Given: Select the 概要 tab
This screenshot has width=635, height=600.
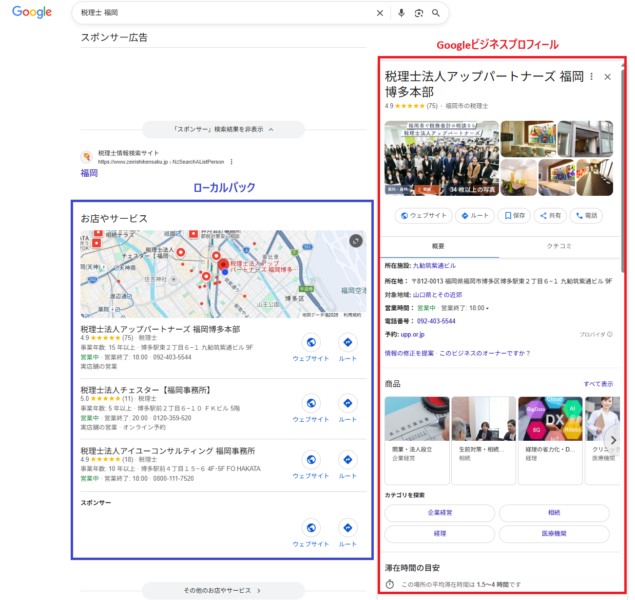Looking at the screenshot, I should [x=438, y=245].
